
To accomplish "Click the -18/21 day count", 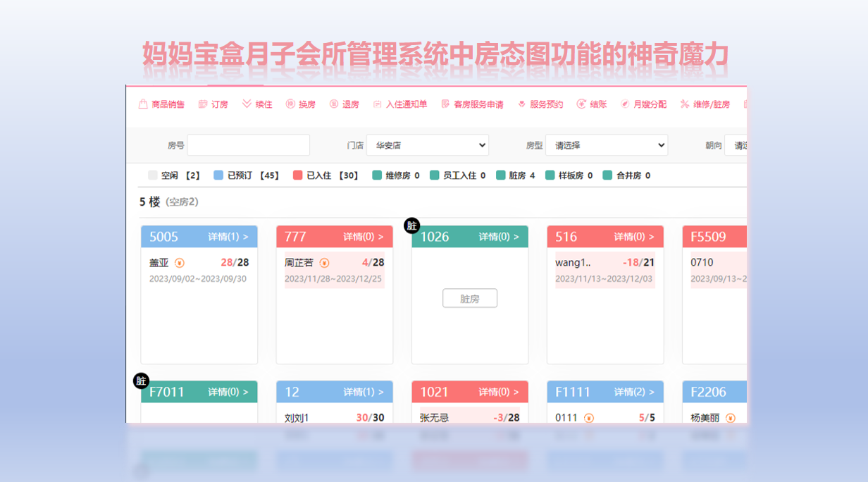I will [x=638, y=263].
